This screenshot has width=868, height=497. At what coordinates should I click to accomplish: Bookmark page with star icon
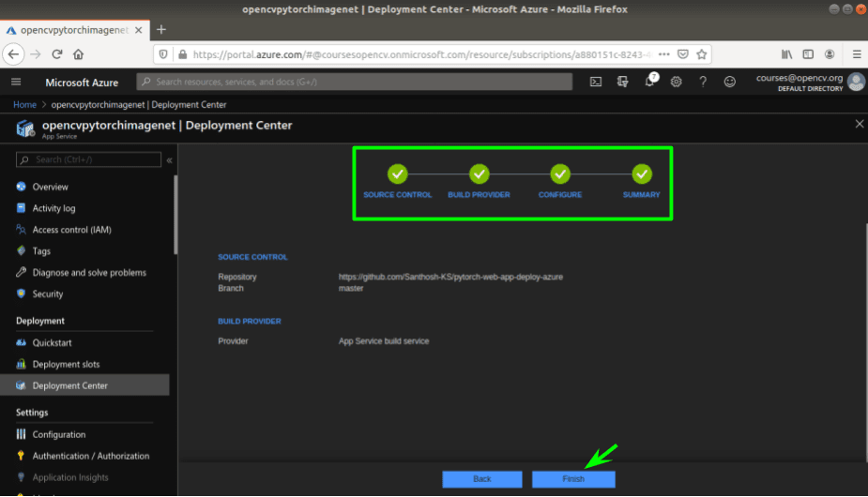click(701, 54)
